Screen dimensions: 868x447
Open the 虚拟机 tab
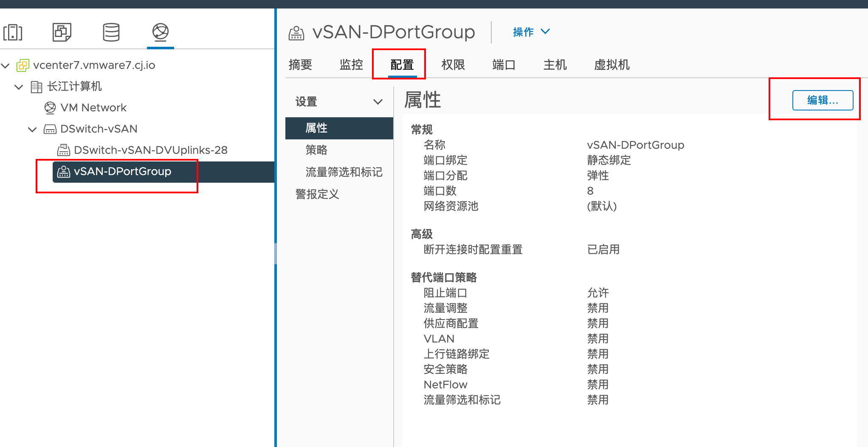click(612, 65)
